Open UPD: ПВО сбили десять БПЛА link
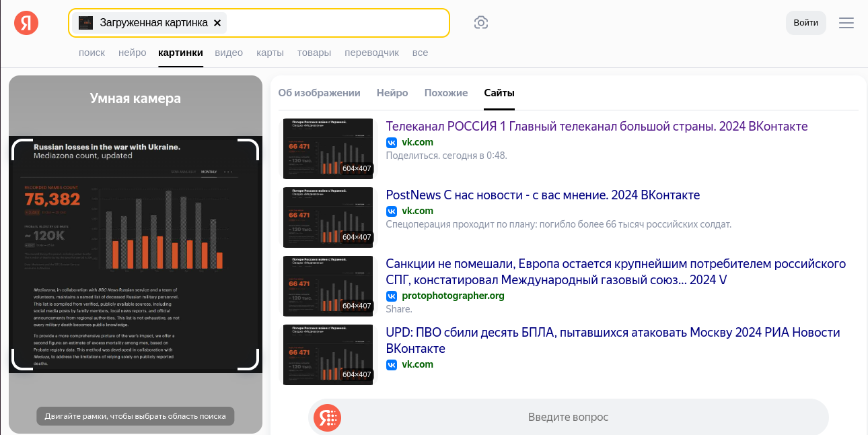The height and width of the screenshot is (435, 868). pos(613,340)
